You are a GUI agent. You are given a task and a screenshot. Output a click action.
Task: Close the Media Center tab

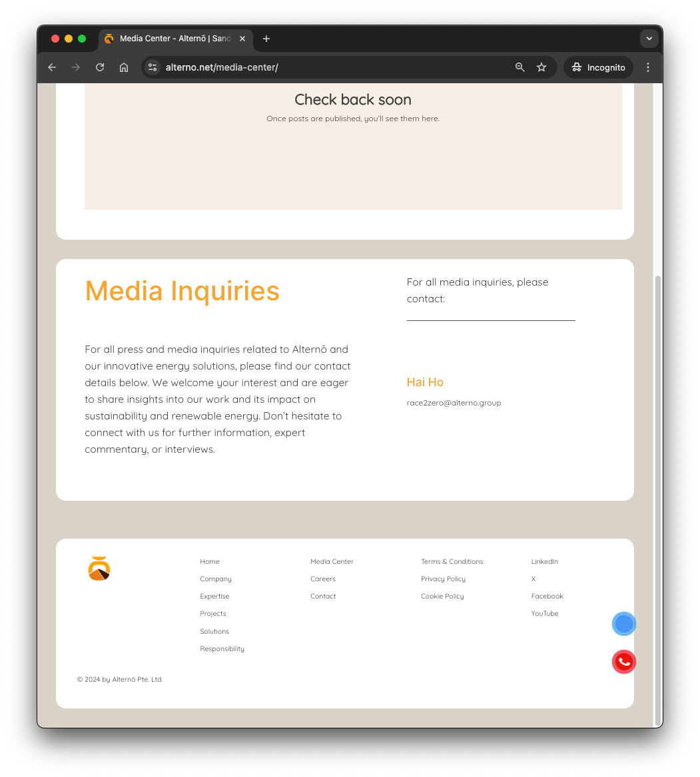click(x=242, y=39)
